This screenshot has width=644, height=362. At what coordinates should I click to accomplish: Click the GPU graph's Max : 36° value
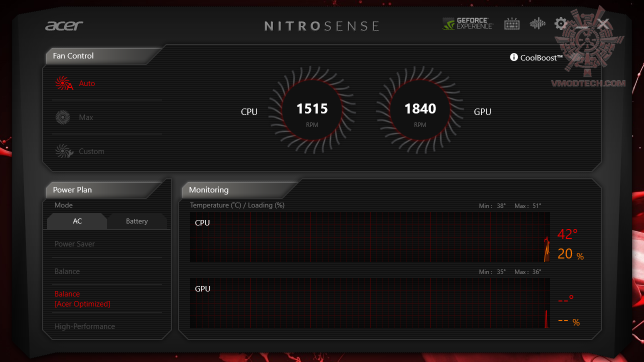point(528,272)
